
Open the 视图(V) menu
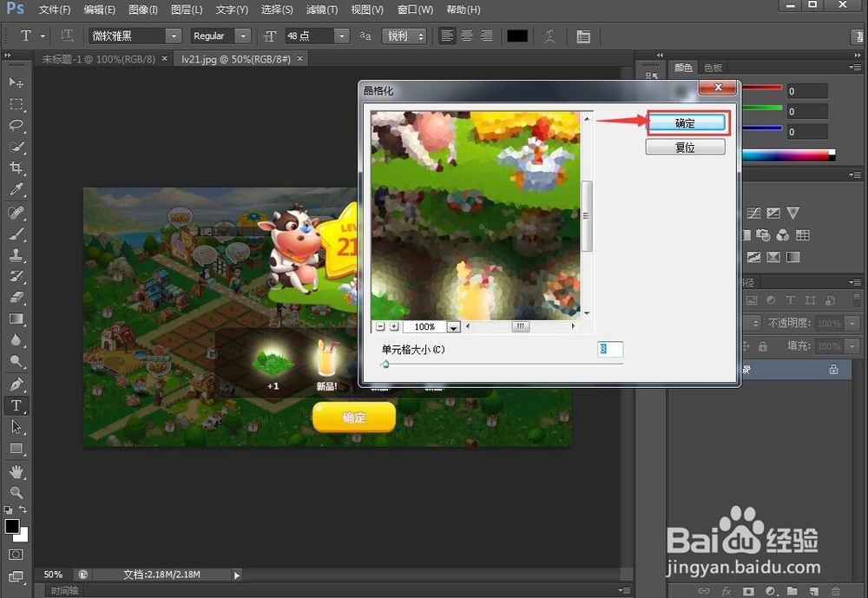pyautogui.click(x=367, y=10)
